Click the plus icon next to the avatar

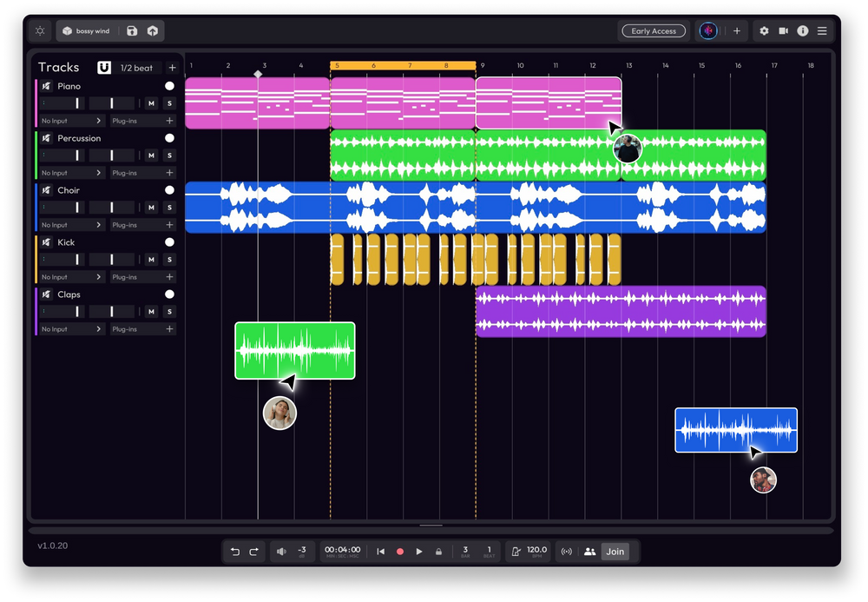click(x=737, y=31)
